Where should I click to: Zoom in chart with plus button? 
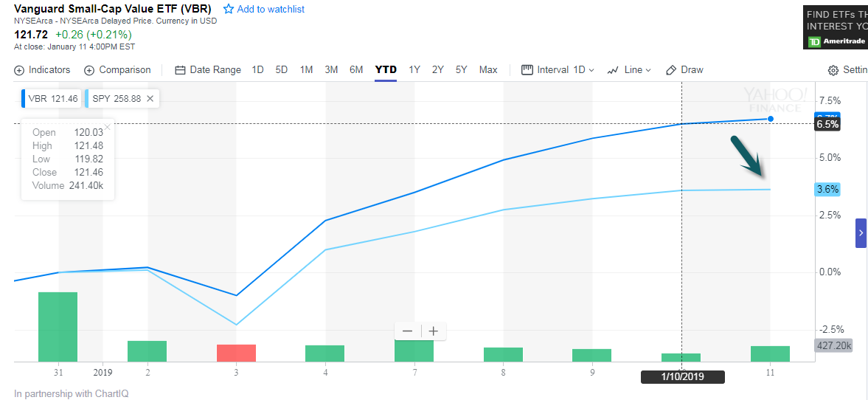[x=434, y=331]
